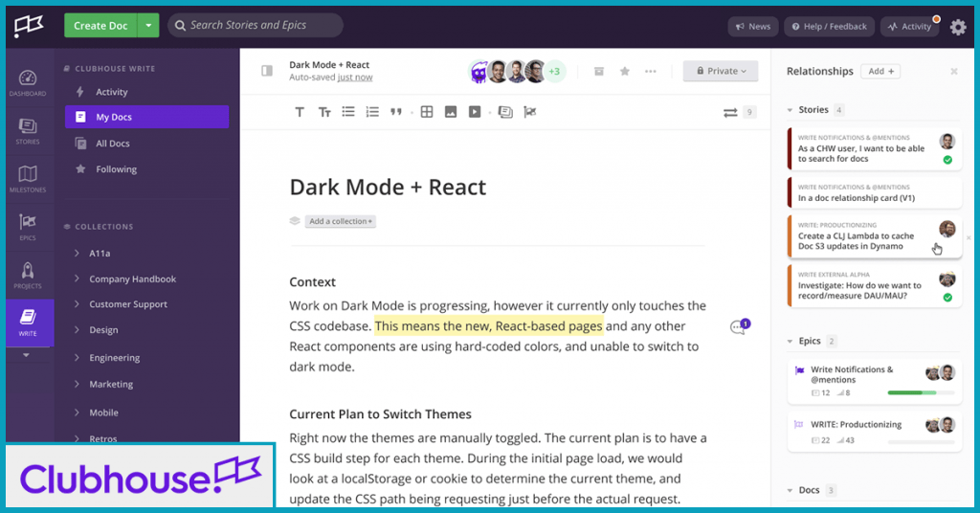Image resolution: width=980 pixels, height=513 pixels.
Task: Click the auto-saved "just now" link
Action: [355, 78]
